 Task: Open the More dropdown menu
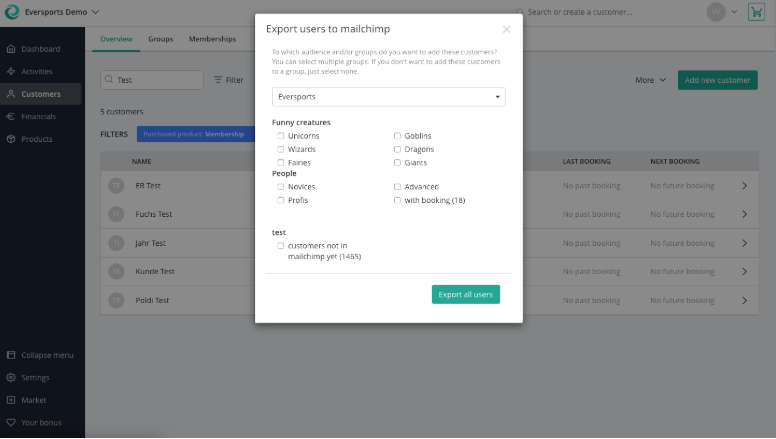[x=650, y=80]
